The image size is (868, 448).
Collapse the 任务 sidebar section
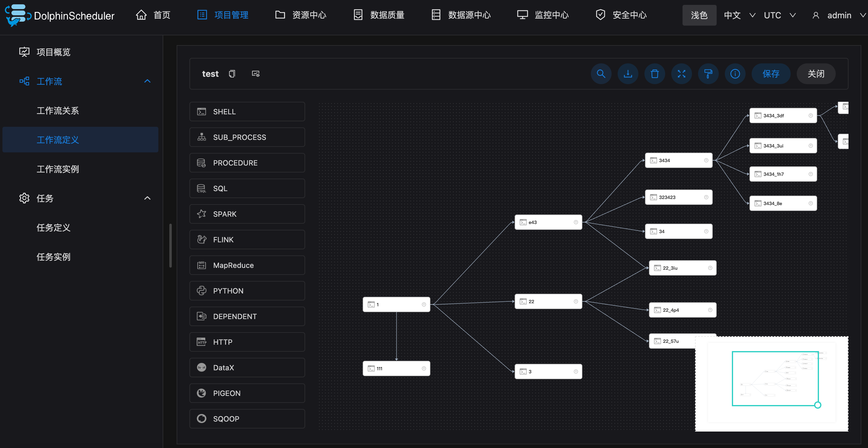[147, 198]
